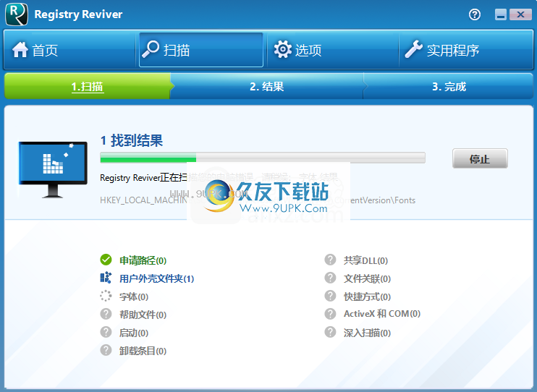
Task: Click the computer monitor scanning image
Action: [53, 169]
